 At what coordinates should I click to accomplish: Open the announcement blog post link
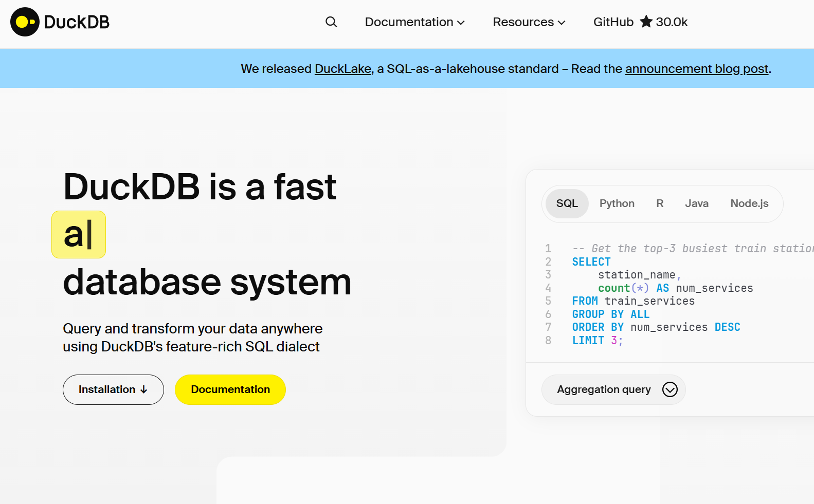point(697,69)
